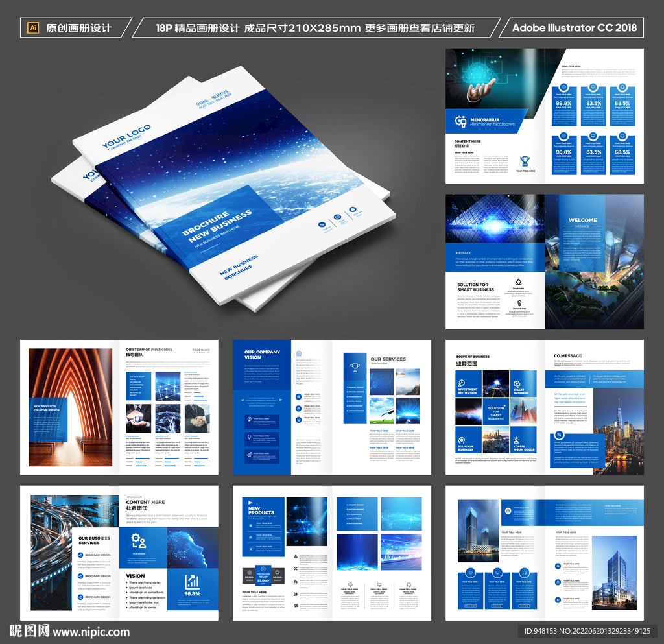Click the 'YOUR LOGO' text on front cover

coord(126,136)
